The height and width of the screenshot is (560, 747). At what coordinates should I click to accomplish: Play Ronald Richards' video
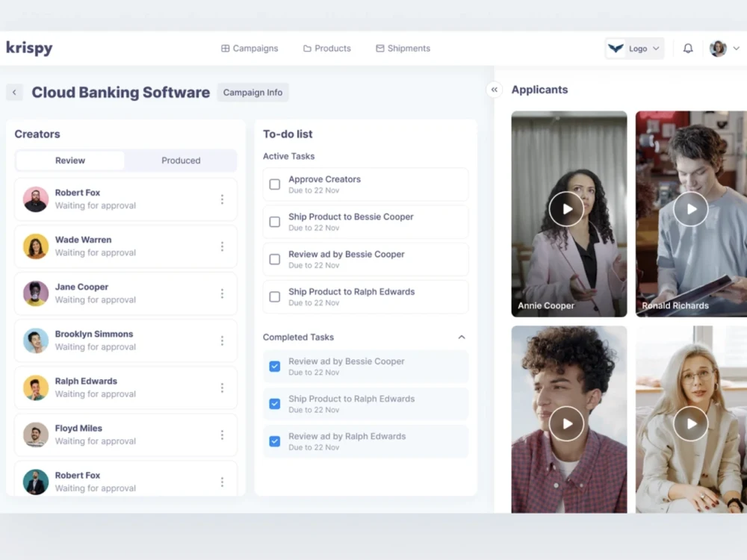click(691, 209)
